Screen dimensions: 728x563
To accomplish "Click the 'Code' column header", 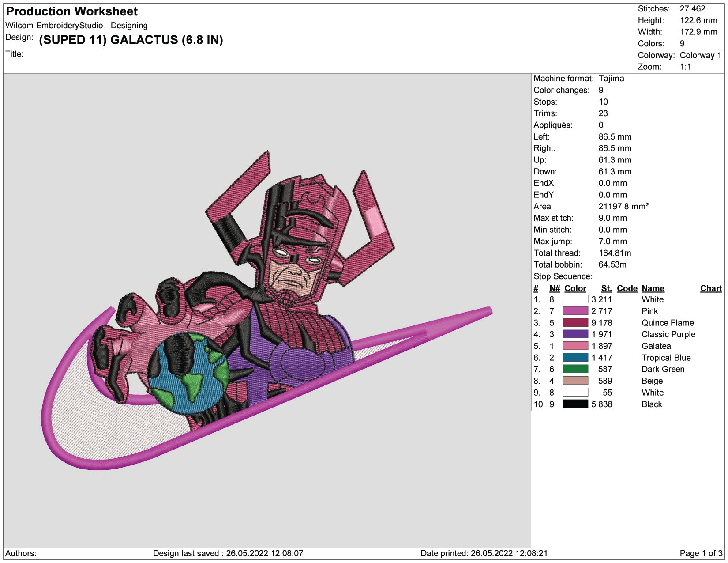I will [627, 288].
